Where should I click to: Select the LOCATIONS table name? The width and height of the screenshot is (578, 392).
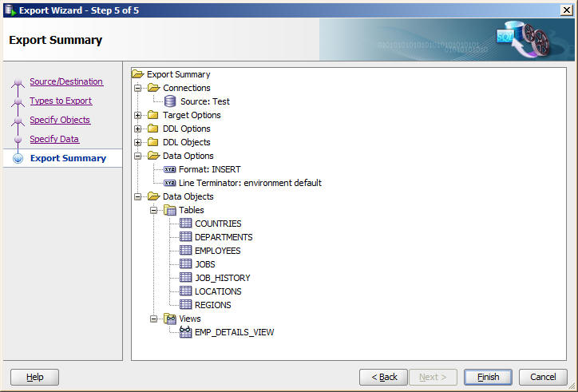point(218,291)
